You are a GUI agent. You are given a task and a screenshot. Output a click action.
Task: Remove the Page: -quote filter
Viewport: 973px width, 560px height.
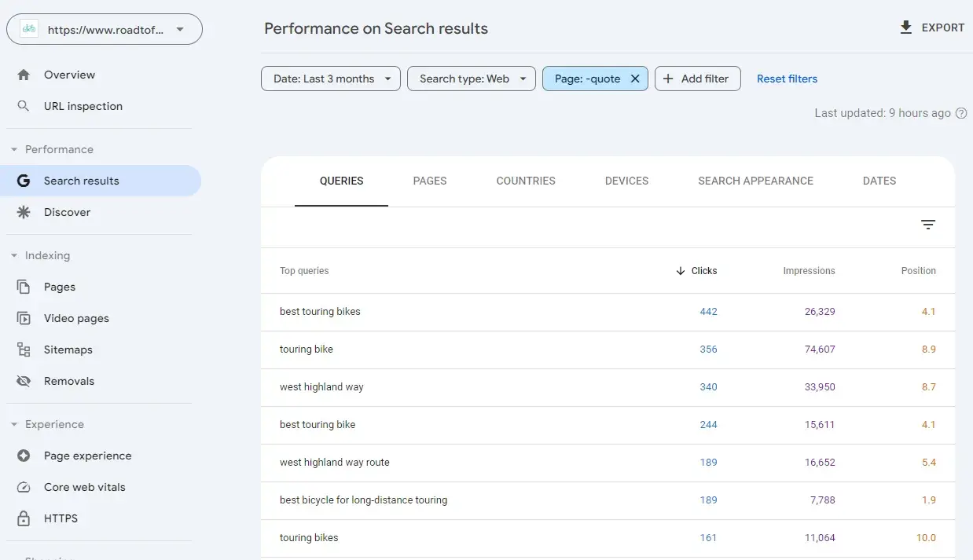[x=635, y=79]
